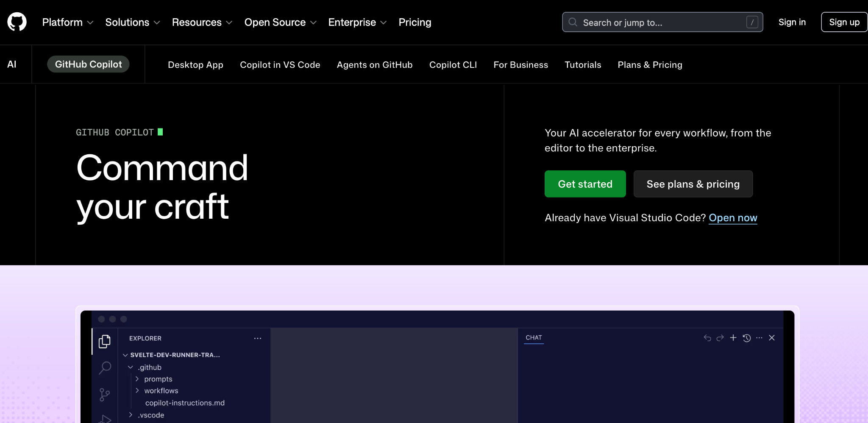Focus the Search or jump to field
The image size is (868, 423).
pos(662,22)
